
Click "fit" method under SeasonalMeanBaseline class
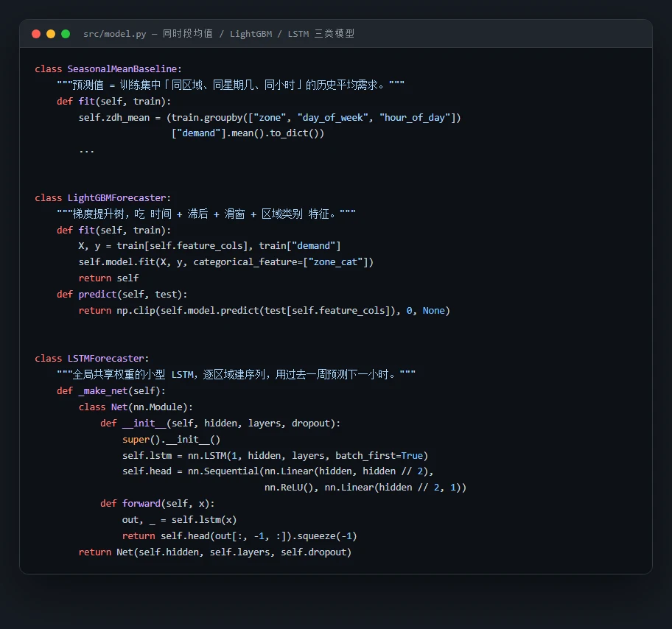point(86,101)
